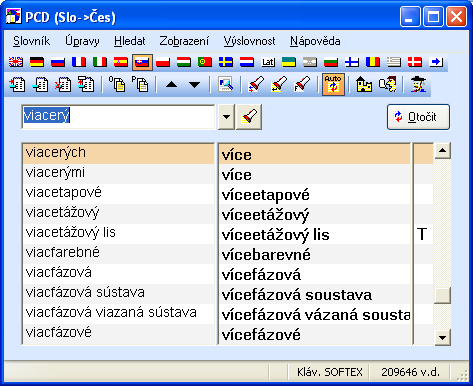Select the Portuguese flag dictionary
Image resolution: width=473 pixels, height=386 pixels.
pyautogui.click(x=205, y=62)
